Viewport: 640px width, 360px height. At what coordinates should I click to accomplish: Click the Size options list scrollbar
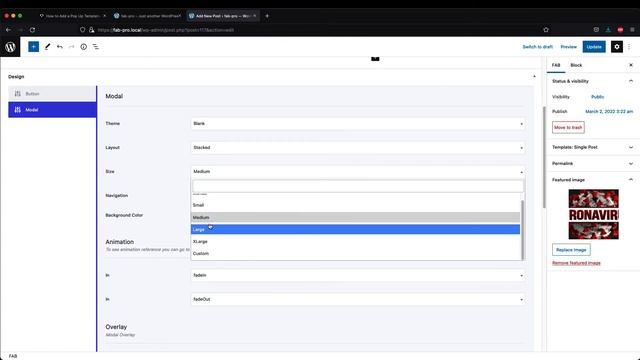click(x=522, y=230)
